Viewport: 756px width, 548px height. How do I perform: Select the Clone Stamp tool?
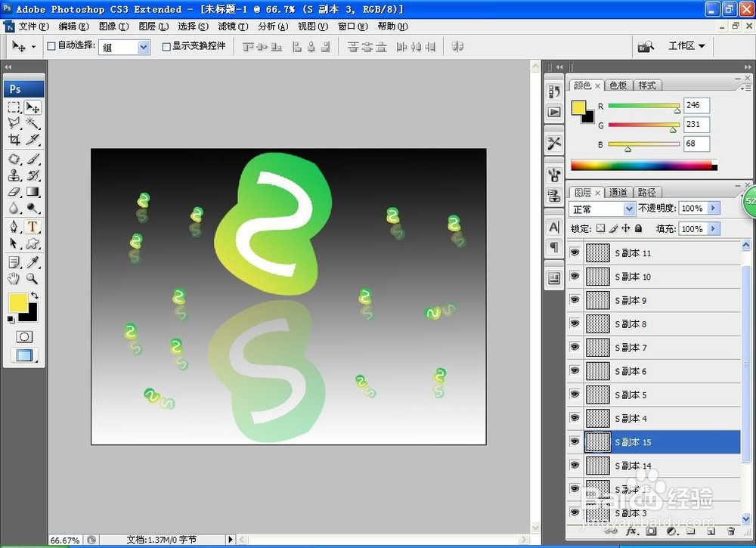point(14,175)
